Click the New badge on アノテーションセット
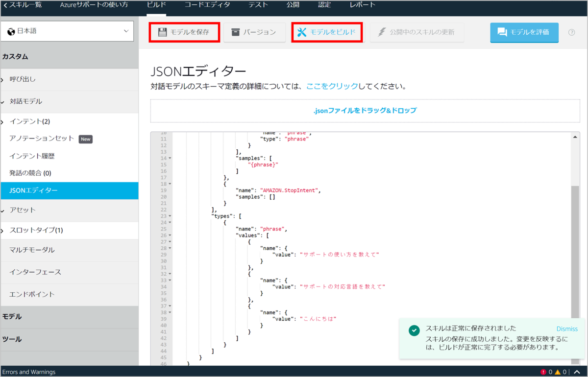The width and height of the screenshot is (588, 377). [x=86, y=139]
